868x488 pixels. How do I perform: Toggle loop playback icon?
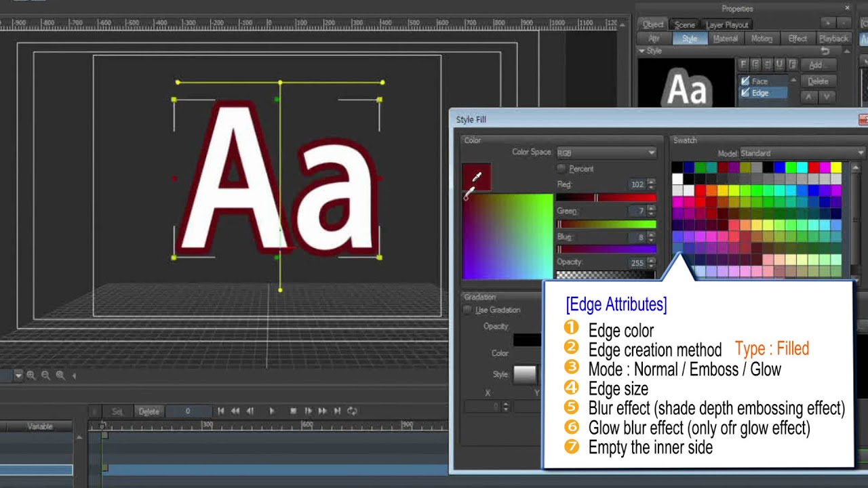[x=352, y=411]
